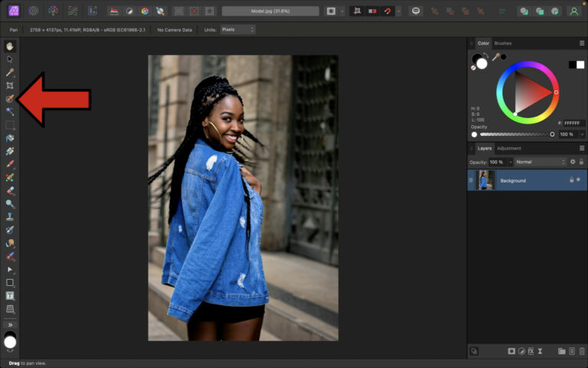Click Group Layers folder button
Screen dimensions: 588x368
pos(561,351)
